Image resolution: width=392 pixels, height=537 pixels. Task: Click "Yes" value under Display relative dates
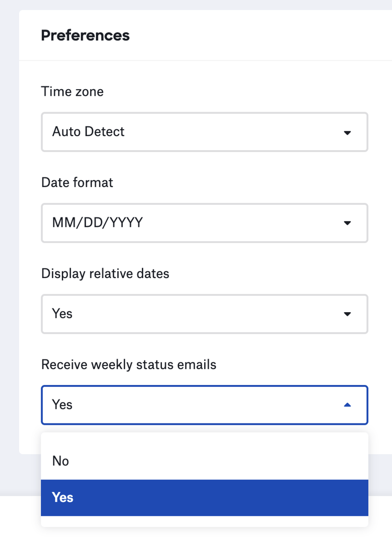[x=62, y=314]
